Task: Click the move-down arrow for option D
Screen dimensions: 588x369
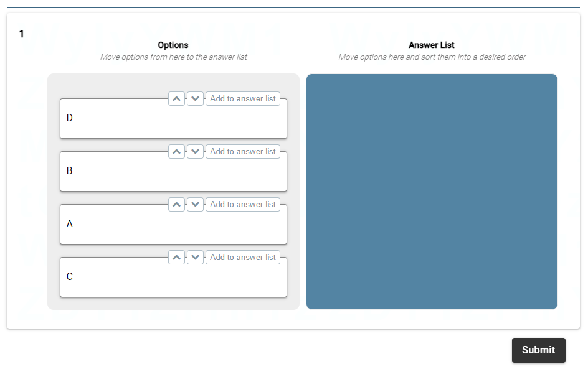Action: (x=196, y=99)
